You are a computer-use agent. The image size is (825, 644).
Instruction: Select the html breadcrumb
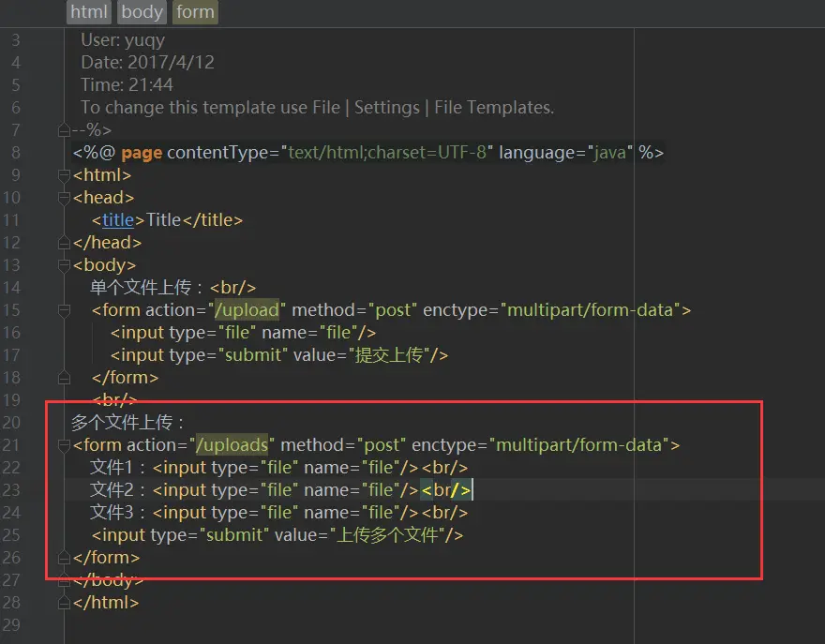[x=89, y=12]
